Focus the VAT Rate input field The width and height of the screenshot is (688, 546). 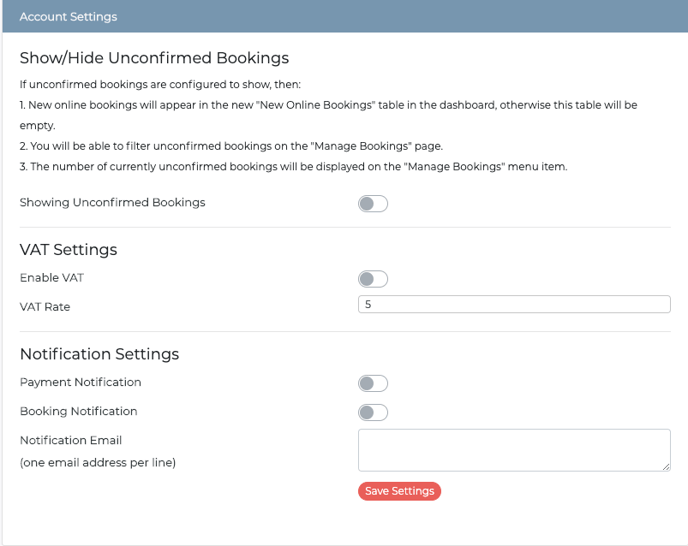[514, 304]
